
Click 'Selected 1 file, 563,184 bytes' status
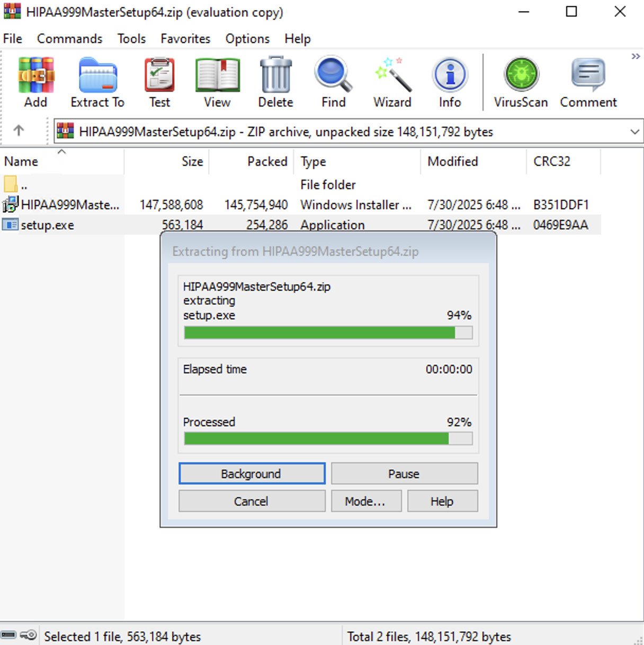pos(122,637)
